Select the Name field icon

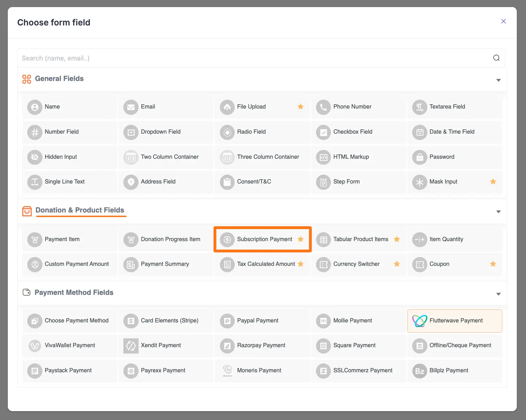click(x=35, y=107)
